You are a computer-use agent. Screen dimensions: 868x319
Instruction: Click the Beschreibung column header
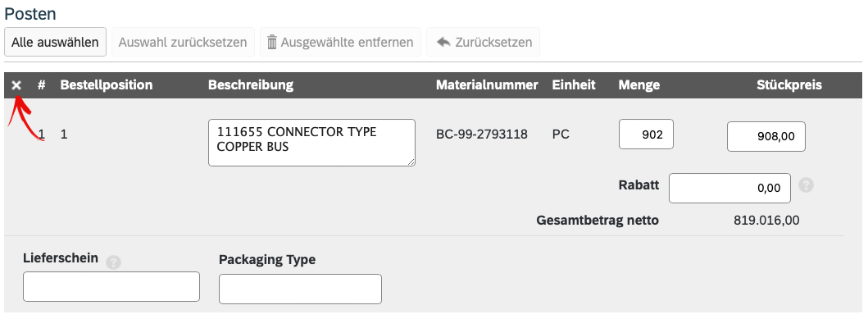[x=251, y=85]
